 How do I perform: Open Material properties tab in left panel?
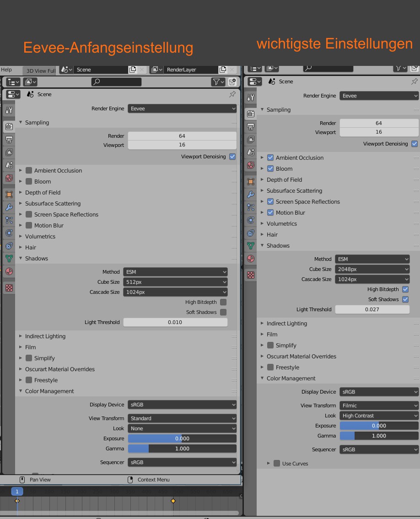coord(9,271)
